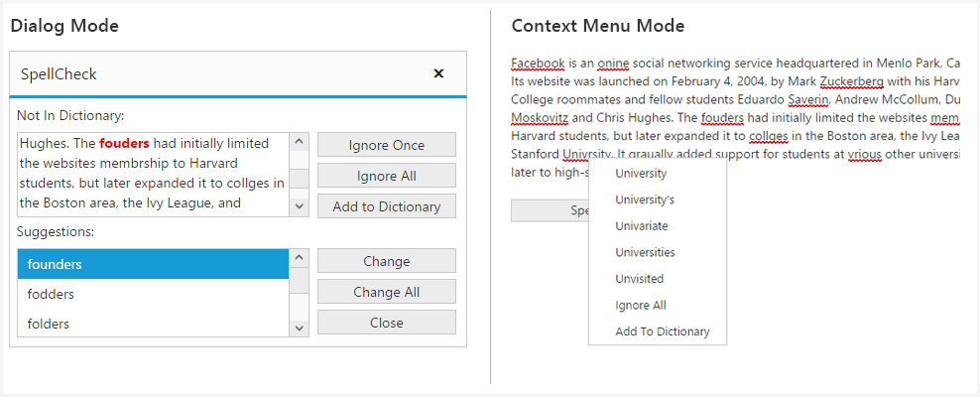The height and width of the screenshot is (397, 980).
Task: Select 'Univariate' from the context menu
Action: [642, 226]
